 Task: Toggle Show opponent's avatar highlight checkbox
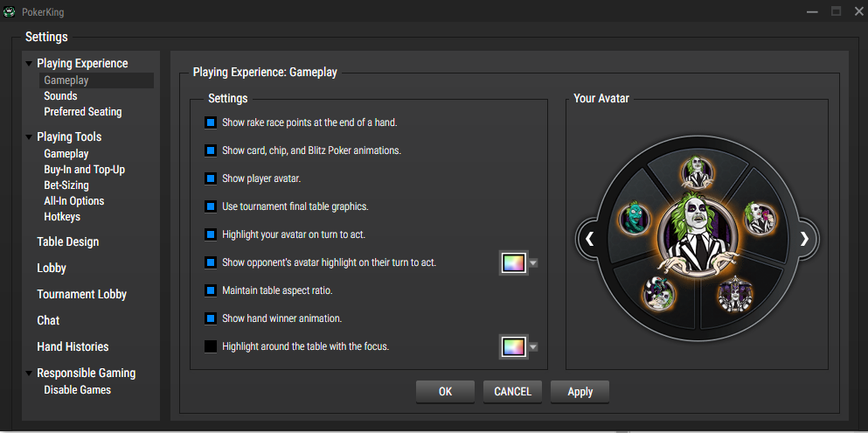click(x=211, y=262)
